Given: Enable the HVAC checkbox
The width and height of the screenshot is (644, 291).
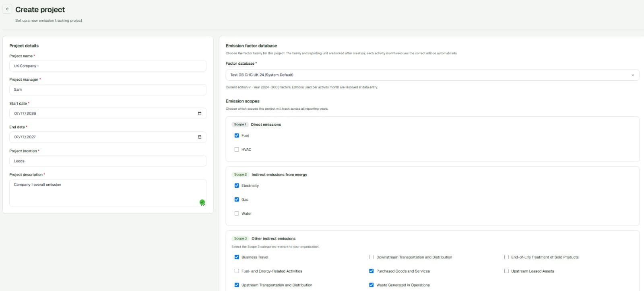Looking at the screenshot, I should point(237,150).
